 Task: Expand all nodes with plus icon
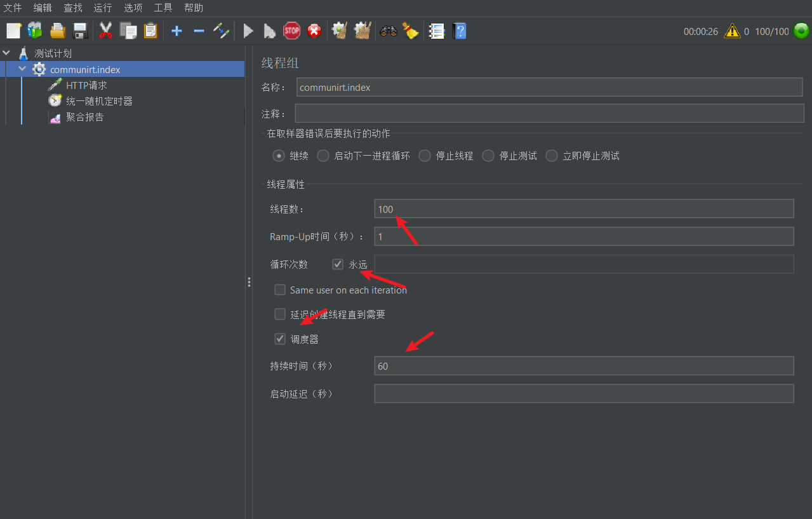tap(177, 30)
